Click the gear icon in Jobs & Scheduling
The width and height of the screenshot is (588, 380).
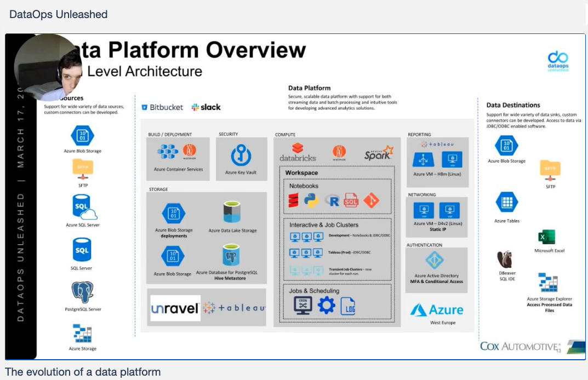coord(326,306)
